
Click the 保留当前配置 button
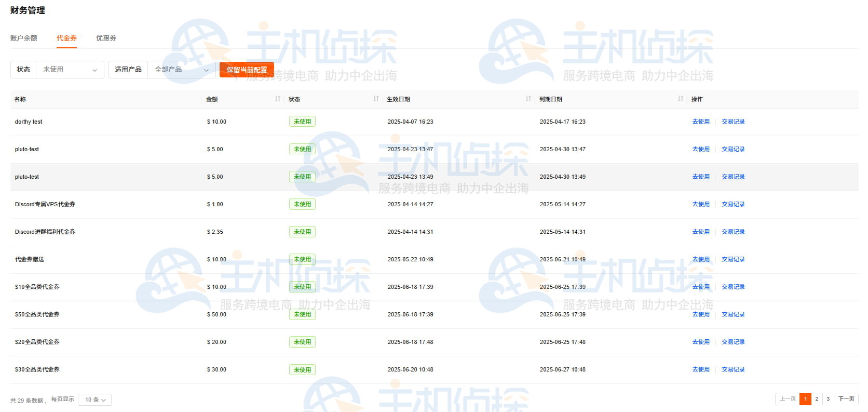tap(247, 70)
